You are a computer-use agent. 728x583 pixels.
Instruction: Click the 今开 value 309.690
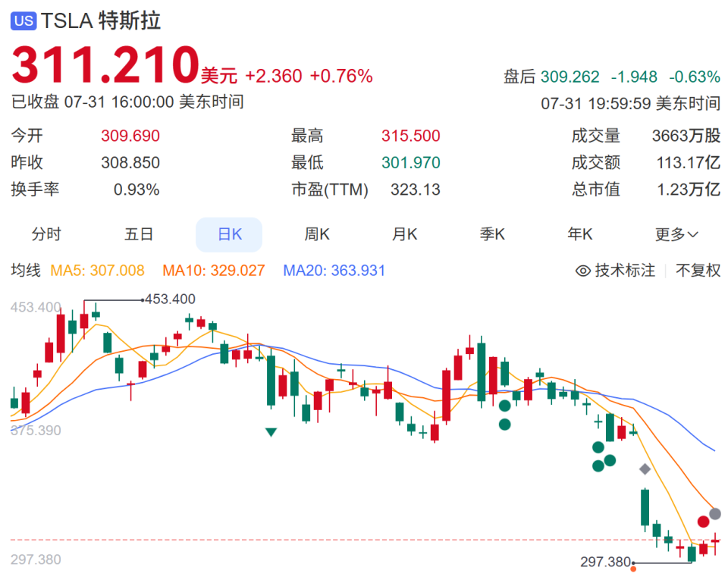(130, 136)
